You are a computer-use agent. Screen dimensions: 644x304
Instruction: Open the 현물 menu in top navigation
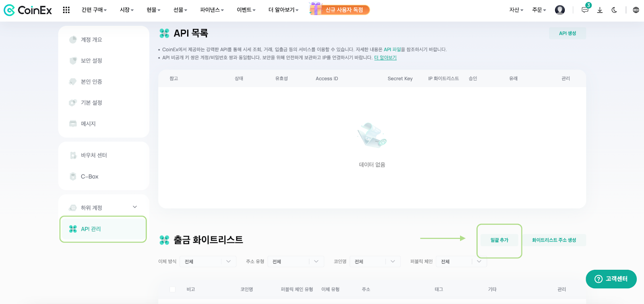point(153,10)
